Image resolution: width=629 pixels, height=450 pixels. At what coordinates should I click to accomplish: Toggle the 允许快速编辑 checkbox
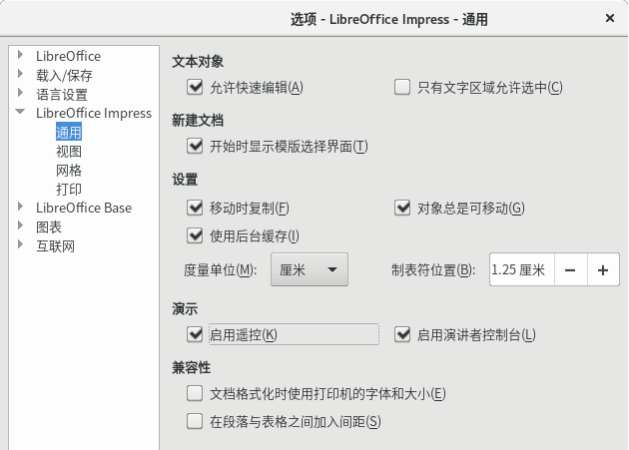point(195,87)
